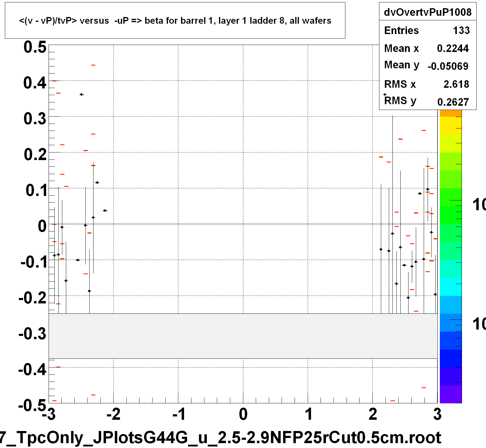This screenshot has width=486, height=448.
Task: Click y-axis label 0.2
Action: [35, 155]
